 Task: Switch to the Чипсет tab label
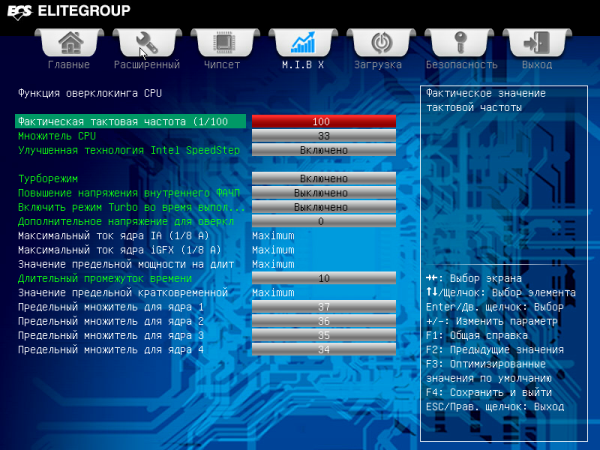(222, 65)
